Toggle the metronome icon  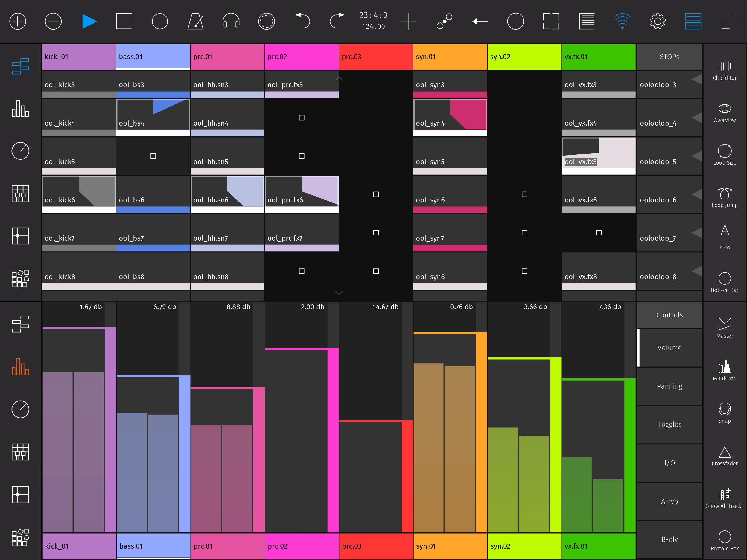(x=195, y=21)
